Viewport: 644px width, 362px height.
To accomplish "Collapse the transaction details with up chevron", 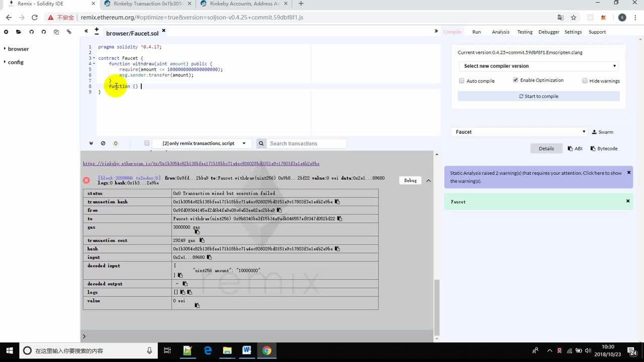I will [x=429, y=180].
